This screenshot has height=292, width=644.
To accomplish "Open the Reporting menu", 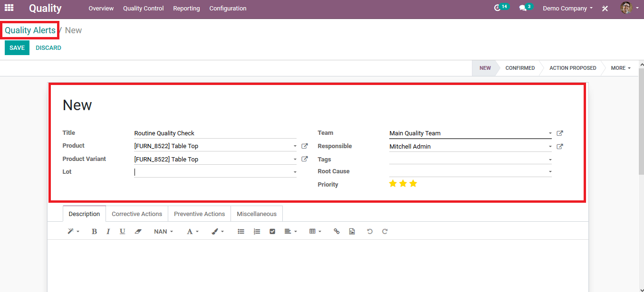I will [186, 9].
